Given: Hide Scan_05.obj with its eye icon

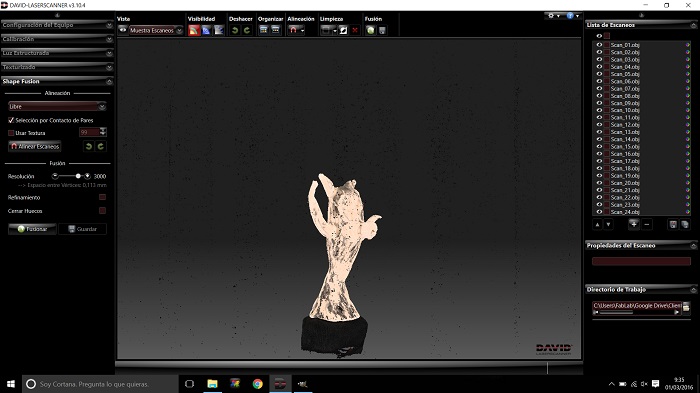Looking at the screenshot, I should pyautogui.click(x=599, y=74).
